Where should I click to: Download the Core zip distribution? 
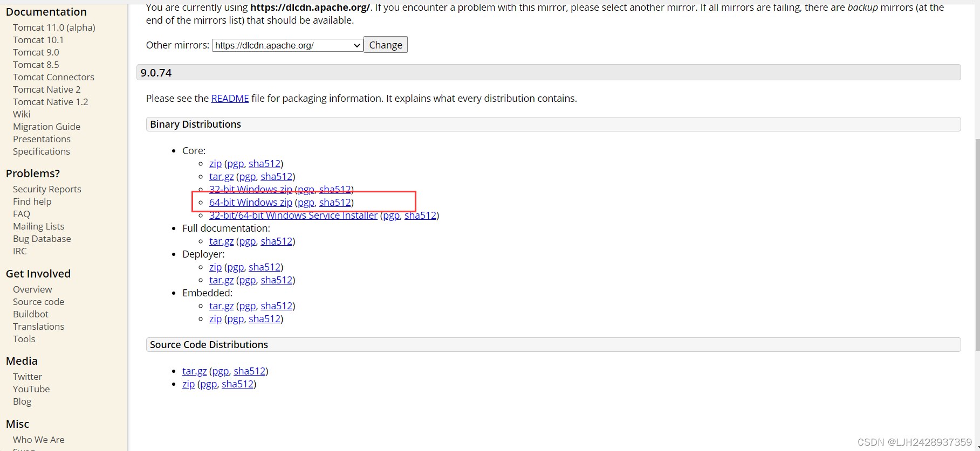tap(216, 164)
